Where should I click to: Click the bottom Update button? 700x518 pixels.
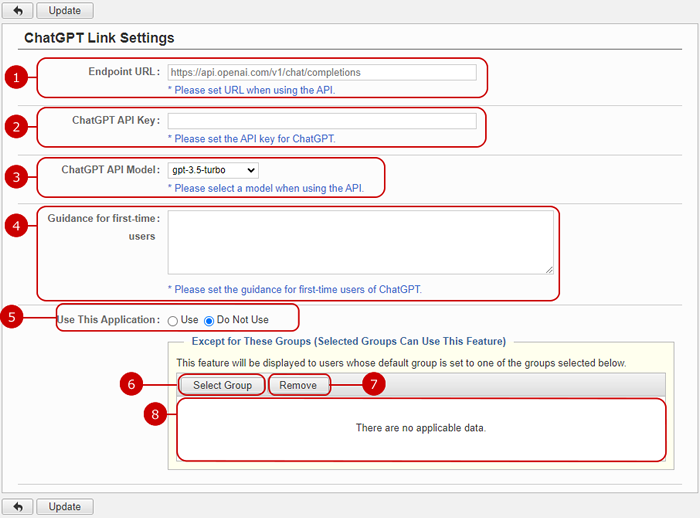point(65,506)
